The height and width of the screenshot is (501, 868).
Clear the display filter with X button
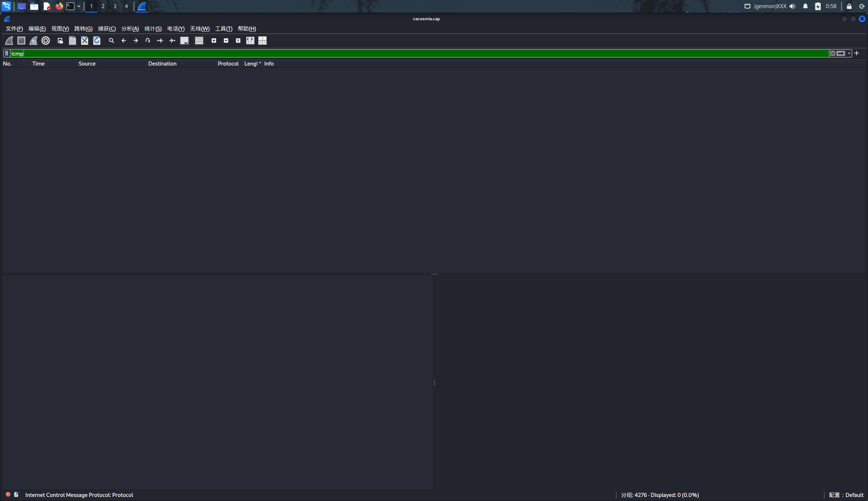click(x=832, y=53)
